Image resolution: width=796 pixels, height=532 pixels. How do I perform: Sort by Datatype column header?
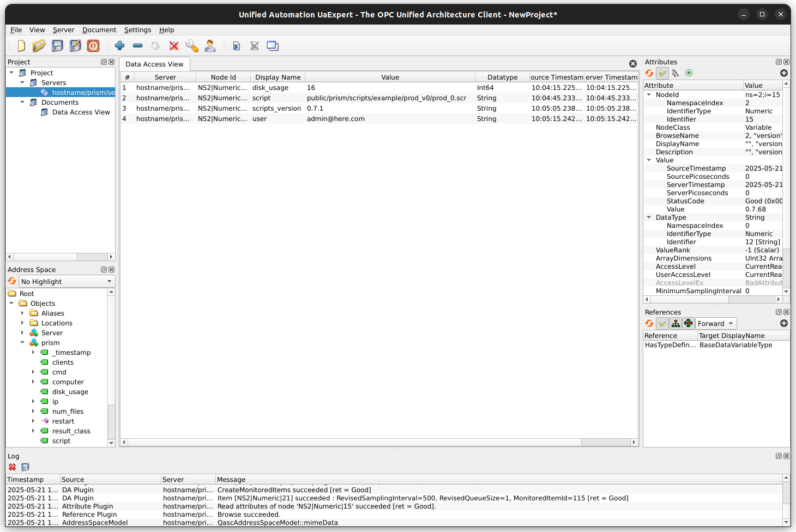pyautogui.click(x=502, y=77)
